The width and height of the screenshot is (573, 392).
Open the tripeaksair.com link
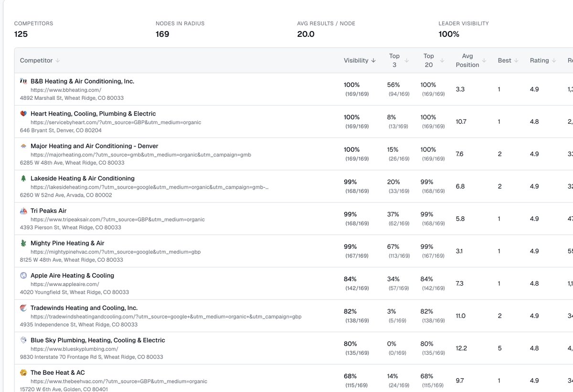tap(117, 220)
